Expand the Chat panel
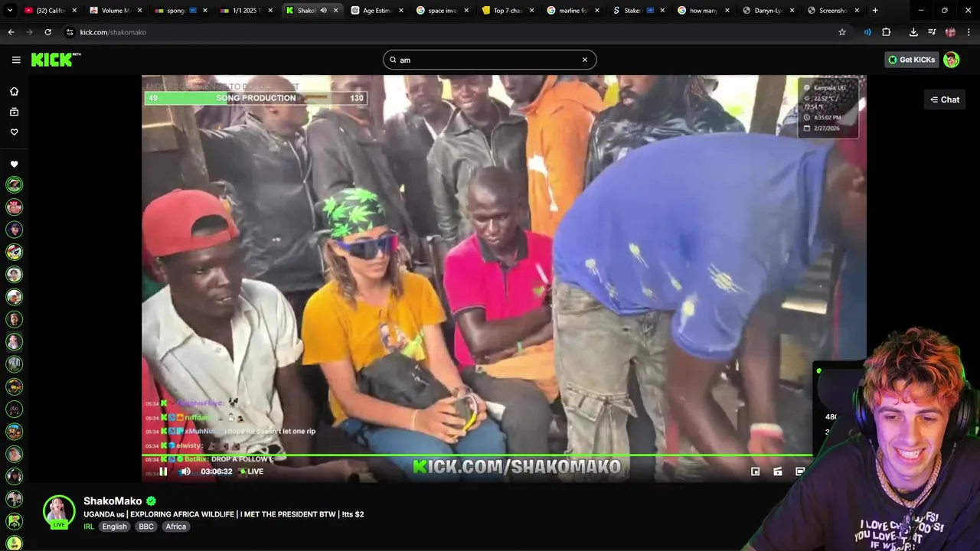 click(945, 99)
